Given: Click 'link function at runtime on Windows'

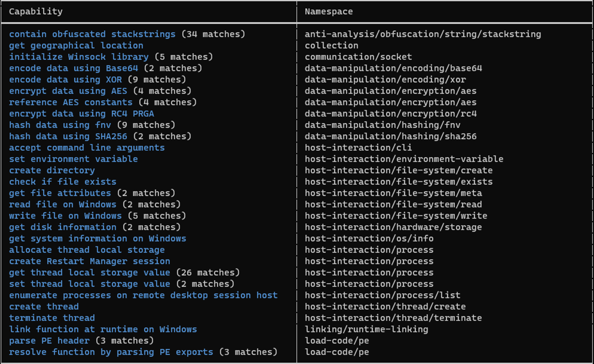Looking at the screenshot, I should click(x=103, y=329).
